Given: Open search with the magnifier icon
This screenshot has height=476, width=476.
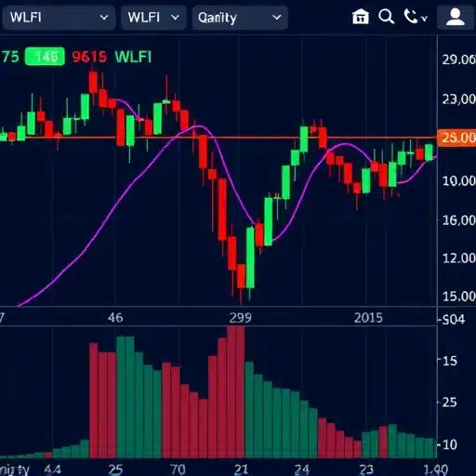Looking at the screenshot, I should coord(387,17).
